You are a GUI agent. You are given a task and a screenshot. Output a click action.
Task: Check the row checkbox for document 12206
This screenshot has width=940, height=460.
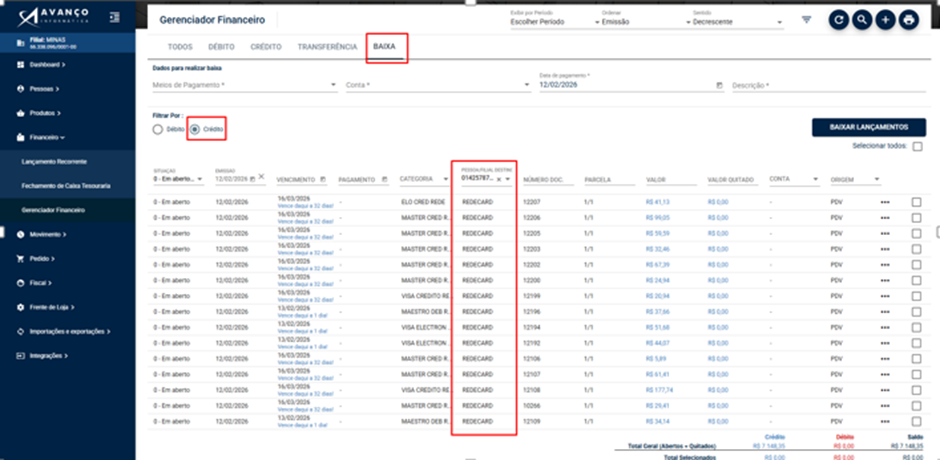pyautogui.click(x=916, y=218)
